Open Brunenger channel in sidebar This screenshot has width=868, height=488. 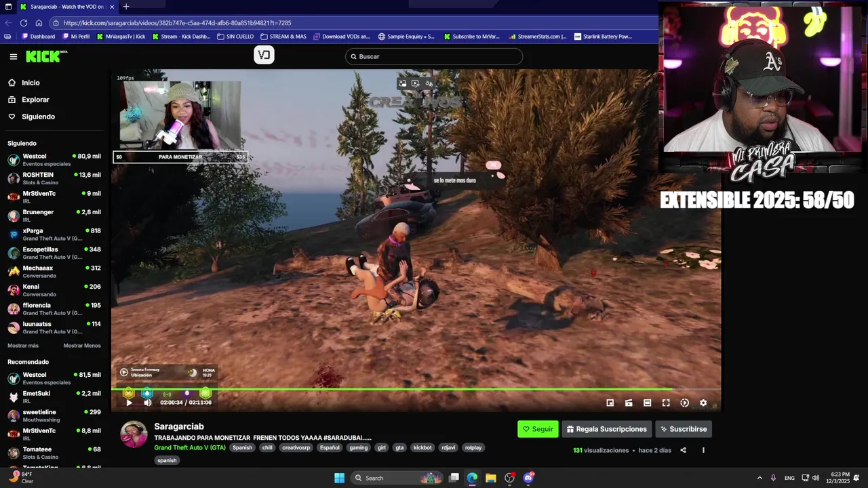(x=54, y=216)
